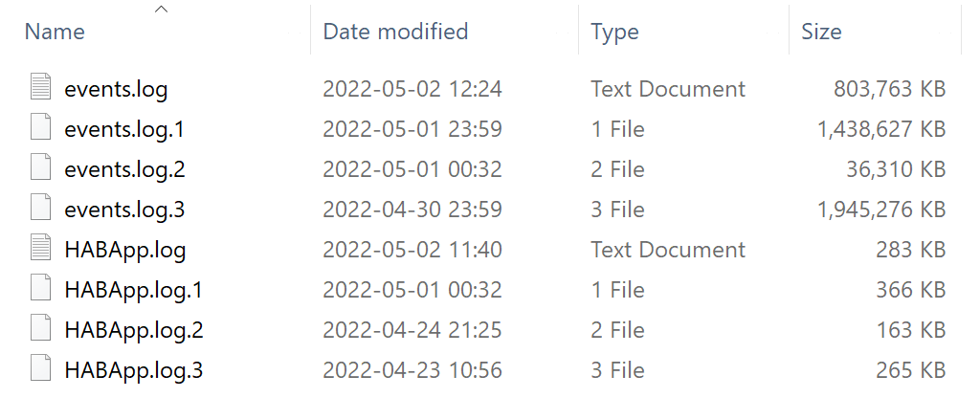Click the events.log text document icon
This screenshot has height=398, width=980.
click(x=40, y=89)
